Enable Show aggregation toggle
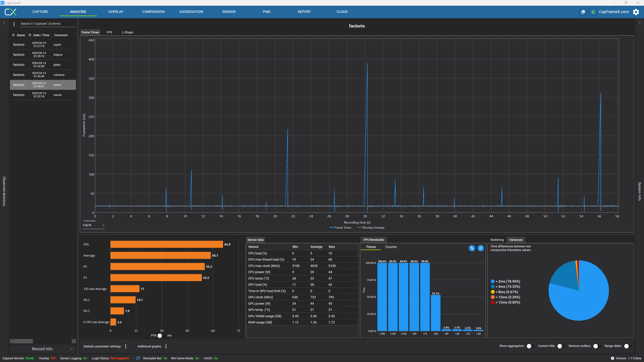 coord(530,346)
